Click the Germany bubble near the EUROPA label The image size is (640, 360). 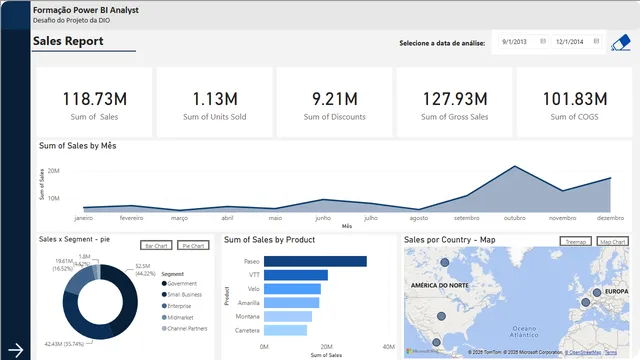point(597,292)
